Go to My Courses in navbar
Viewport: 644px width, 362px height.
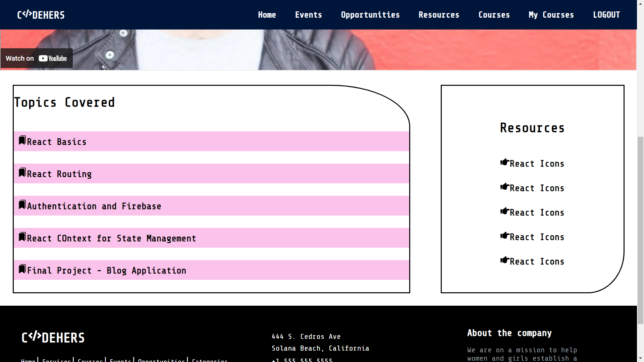(x=551, y=15)
